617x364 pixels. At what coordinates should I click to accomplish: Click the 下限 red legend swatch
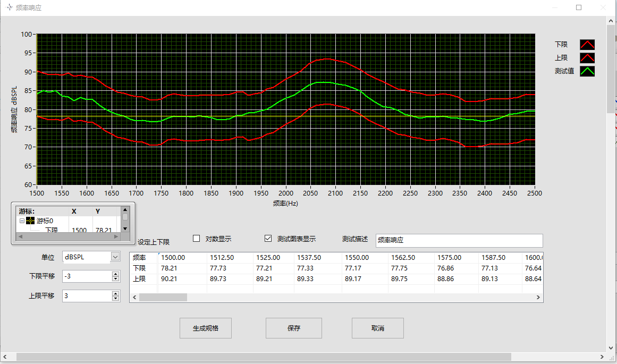coord(587,45)
